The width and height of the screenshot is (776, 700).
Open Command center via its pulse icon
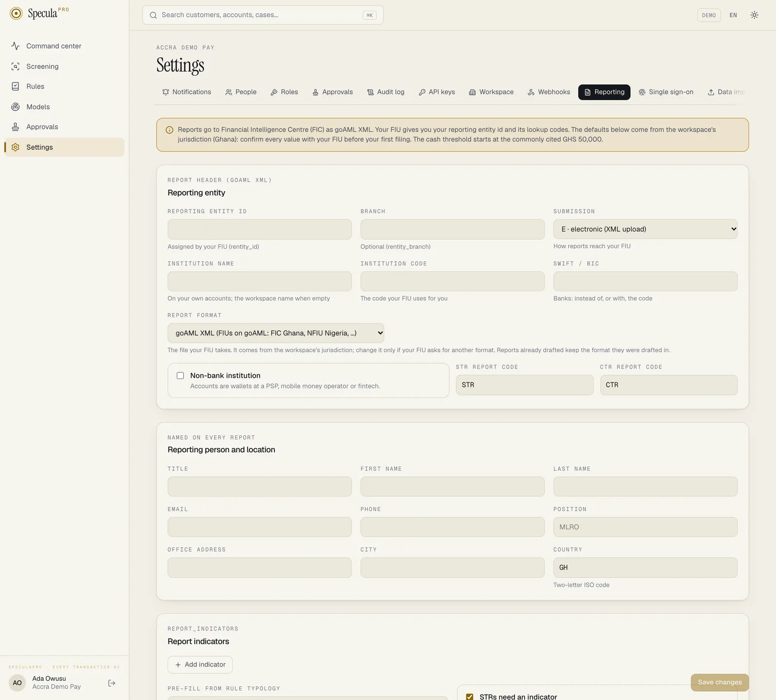[x=16, y=46]
